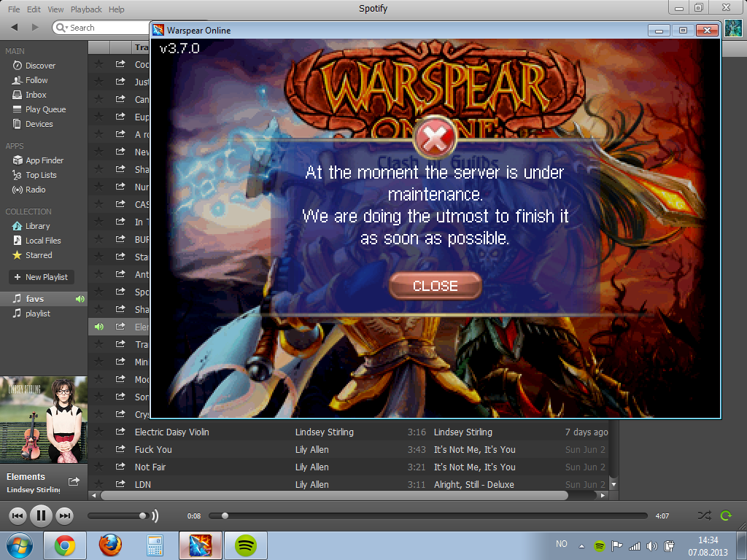Screen dimensions: 747x560
Task: Create a New Playlist
Action: 42,277
